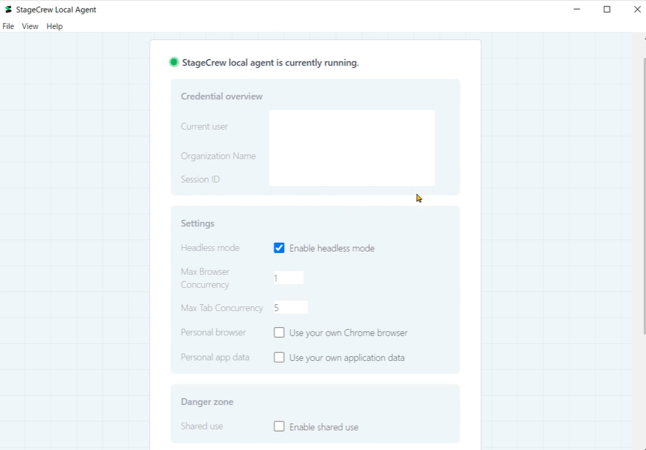This screenshot has width=646, height=450.
Task: Click the green running status indicator
Action: [x=174, y=62]
